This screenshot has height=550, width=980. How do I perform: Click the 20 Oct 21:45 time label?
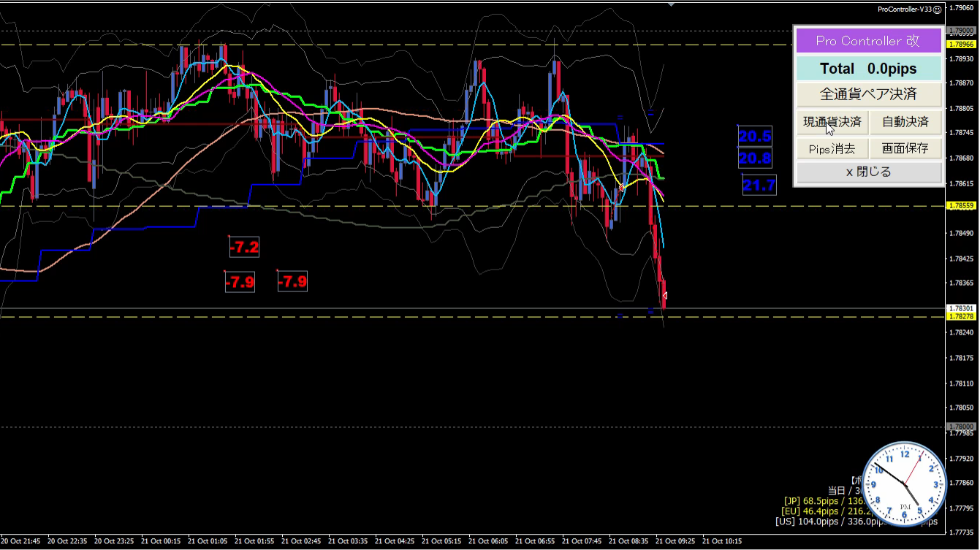pyautogui.click(x=20, y=541)
